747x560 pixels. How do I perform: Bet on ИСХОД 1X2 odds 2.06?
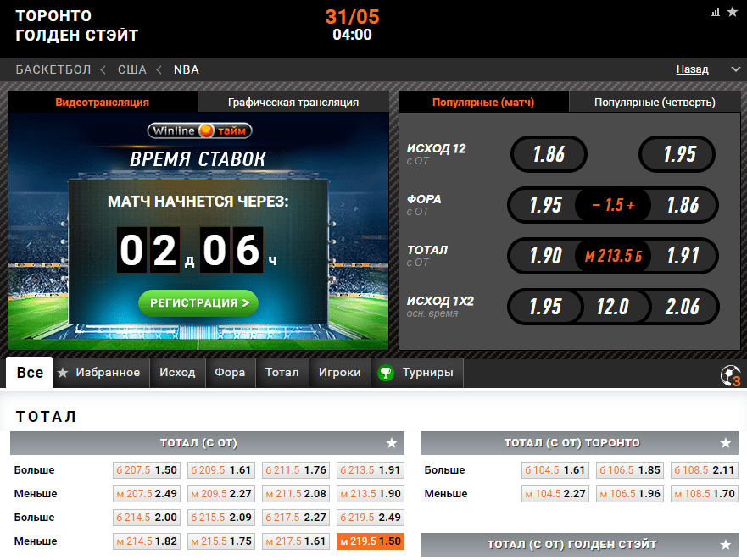[683, 307]
